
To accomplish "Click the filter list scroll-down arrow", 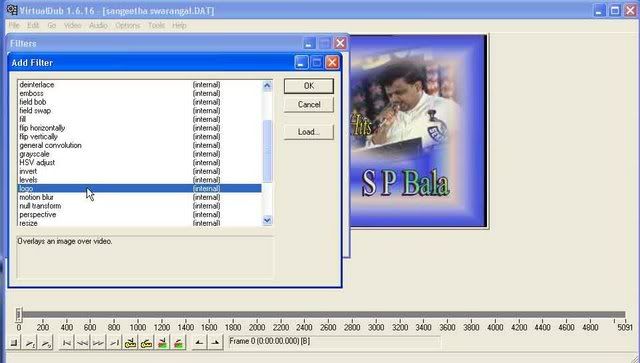I will (x=267, y=220).
